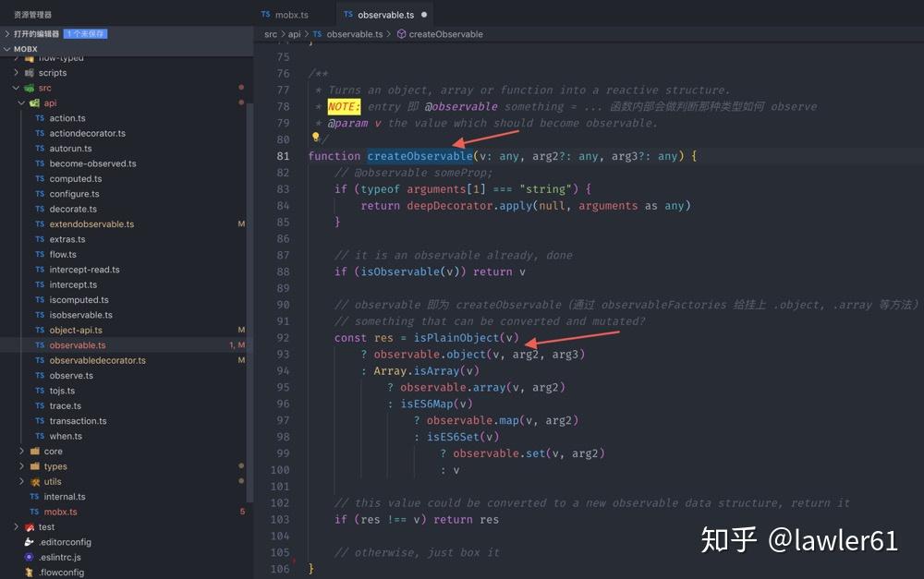924x579 pixels.
Task: Click line number 81 in the gutter
Action: click(x=283, y=156)
